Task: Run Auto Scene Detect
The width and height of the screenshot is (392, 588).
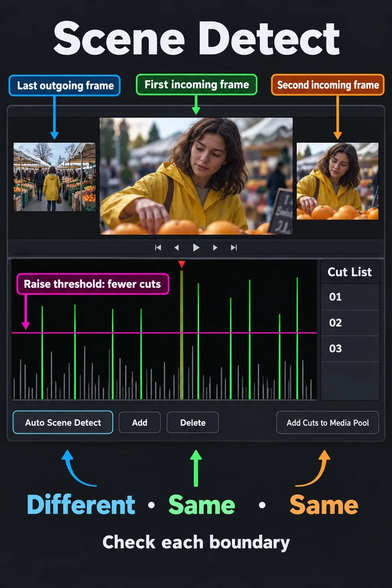Action: 63,422
